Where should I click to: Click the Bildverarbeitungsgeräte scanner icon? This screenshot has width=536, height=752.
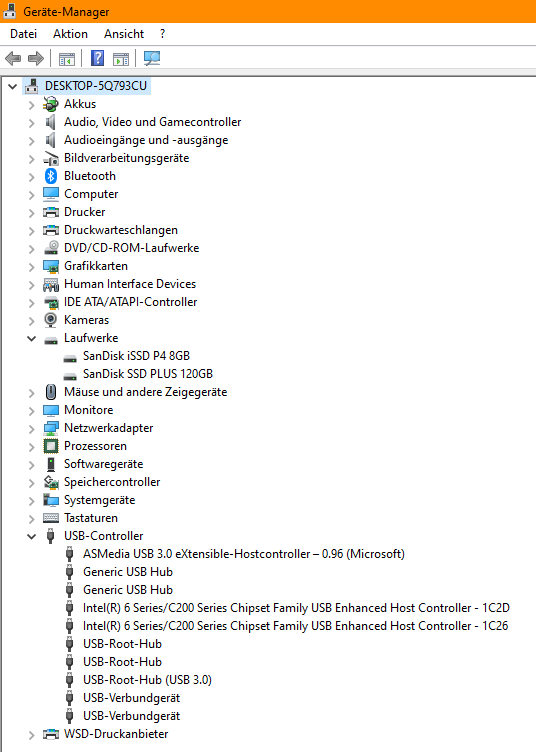(x=51, y=158)
